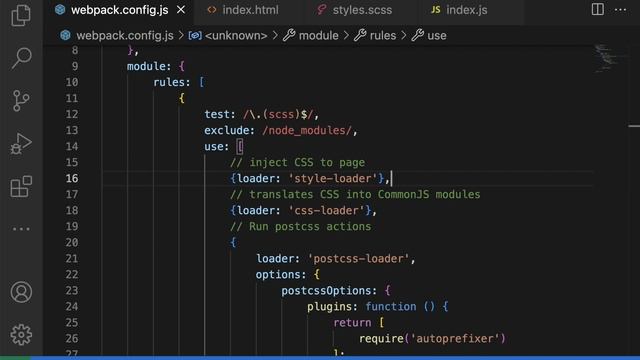
Task: Open the Extensions view
Action: [21, 187]
